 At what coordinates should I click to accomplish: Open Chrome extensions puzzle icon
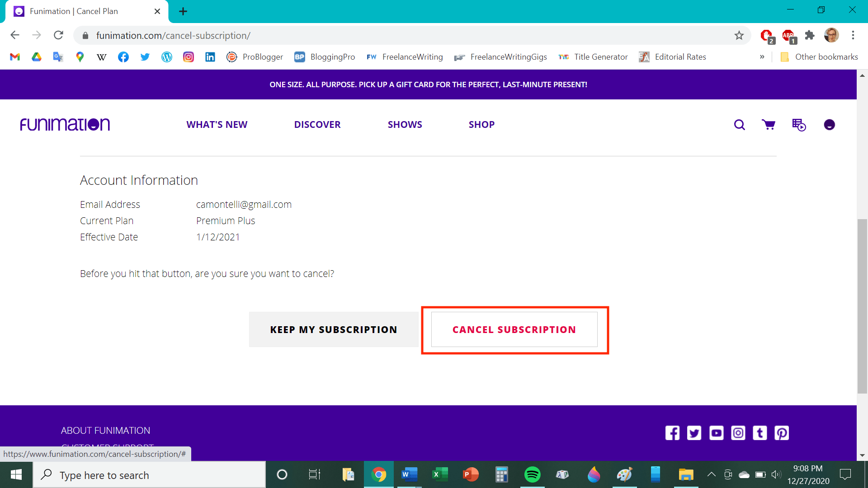pyautogui.click(x=810, y=35)
